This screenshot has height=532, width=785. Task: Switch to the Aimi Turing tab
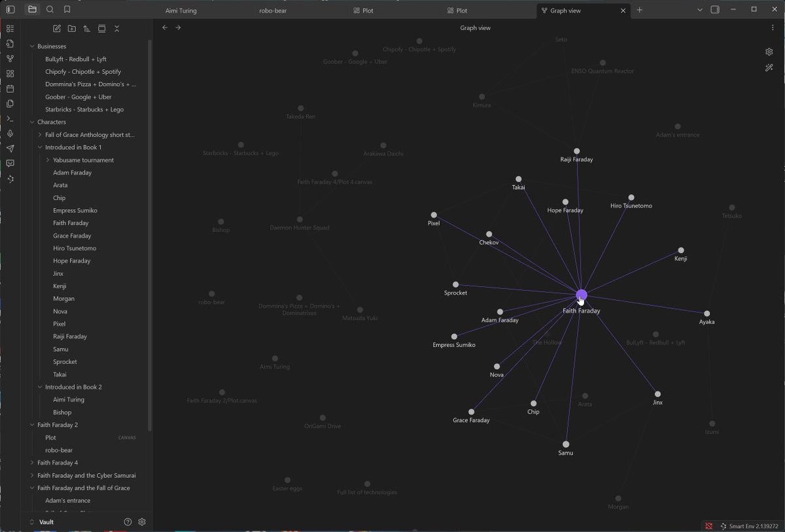tap(182, 10)
